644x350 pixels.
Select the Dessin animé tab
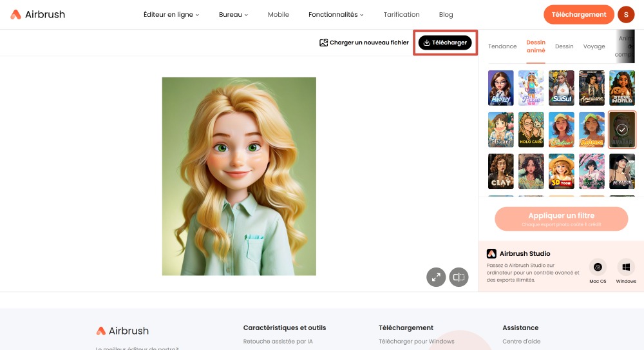[536, 46]
